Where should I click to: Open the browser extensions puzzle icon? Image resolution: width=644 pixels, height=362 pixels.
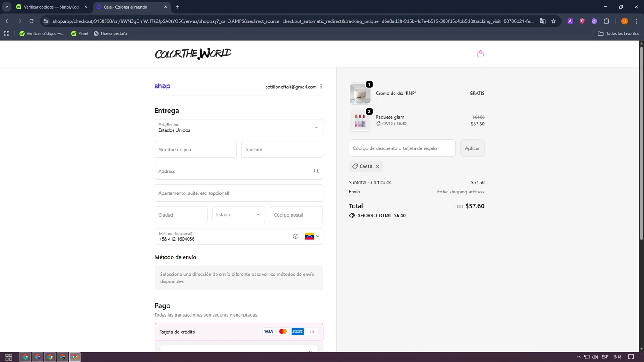click(607, 21)
